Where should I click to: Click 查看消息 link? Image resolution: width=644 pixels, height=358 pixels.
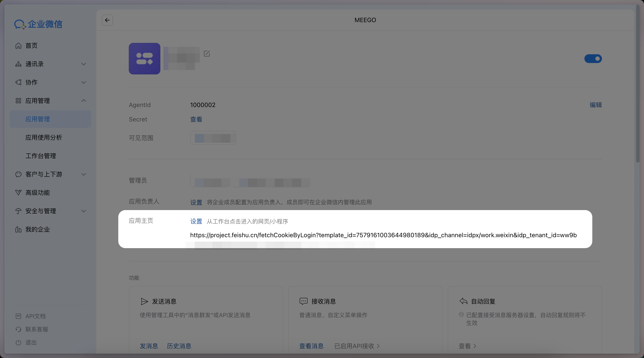pyautogui.click(x=311, y=346)
